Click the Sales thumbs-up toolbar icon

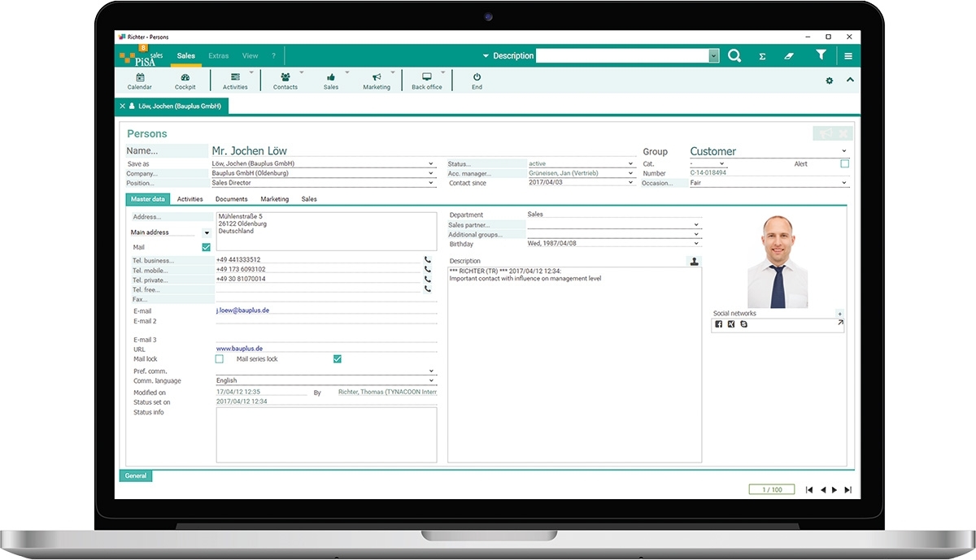[x=331, y=80]
